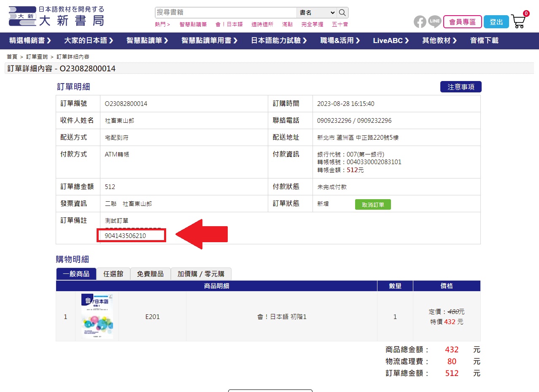Open the 會員專區 member area
This screenshot has height=392, width=539.
(462, 22)
